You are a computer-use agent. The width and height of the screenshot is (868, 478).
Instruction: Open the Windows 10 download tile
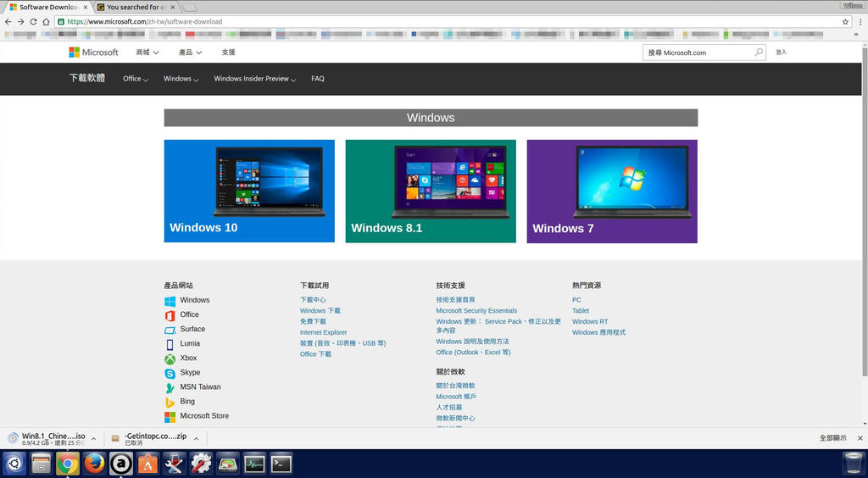pyautogui.click(x=249, y=191)
